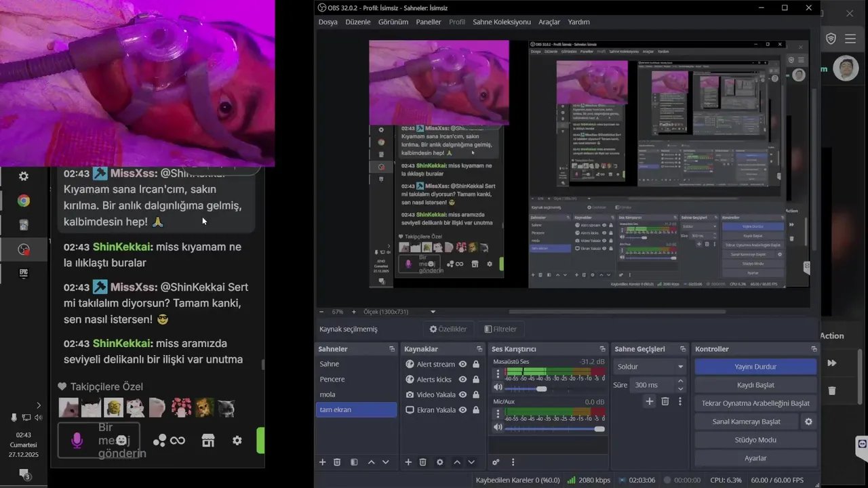Open the Paneller menu
Viewport: 868px width, 488px height.
(x=429, y=22)
